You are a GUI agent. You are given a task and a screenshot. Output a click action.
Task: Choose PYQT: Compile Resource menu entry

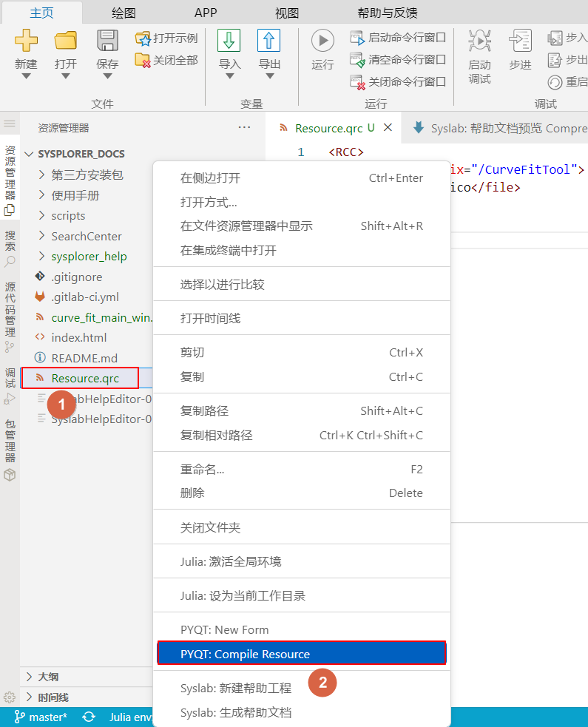pyautogui.click(x=302, y=654)
